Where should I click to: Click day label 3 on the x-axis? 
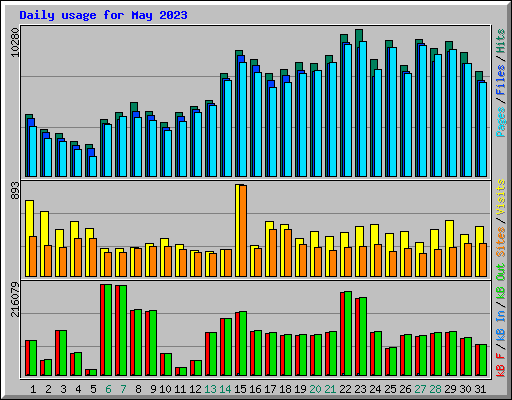pyautogui.click(x=63, y=389)
